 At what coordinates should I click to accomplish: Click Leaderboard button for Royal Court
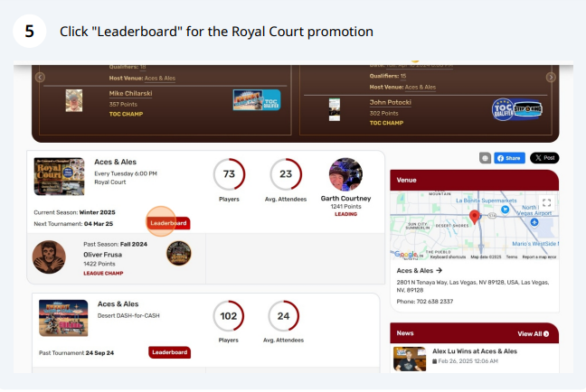[168, 223]
